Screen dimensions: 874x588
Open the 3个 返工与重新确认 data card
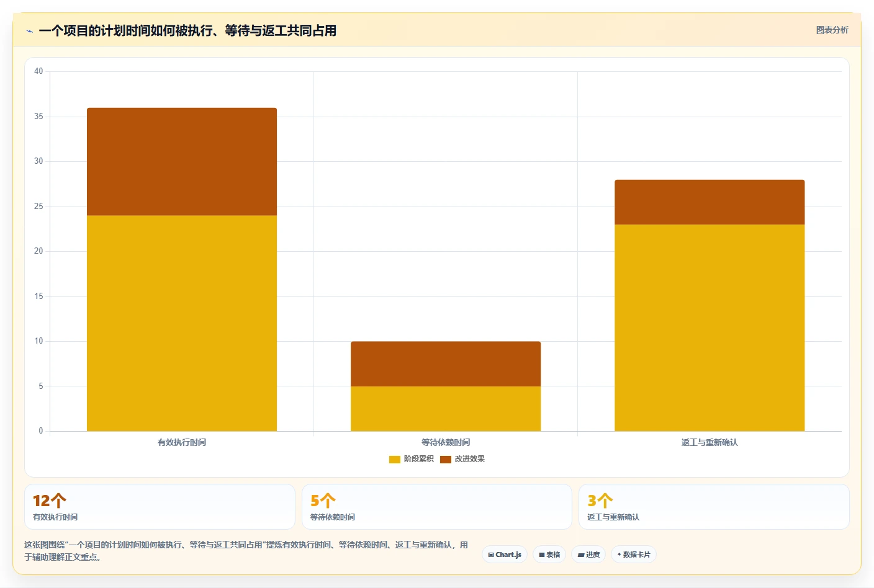[714, 507]
